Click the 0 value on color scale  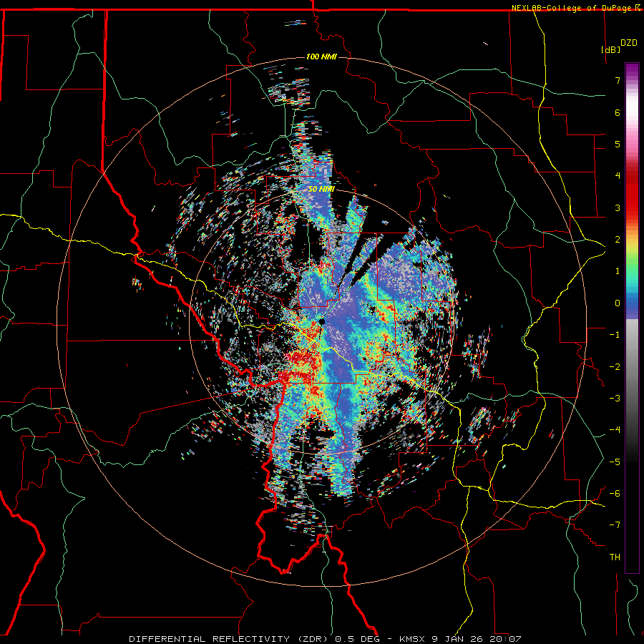coord(618,303)
